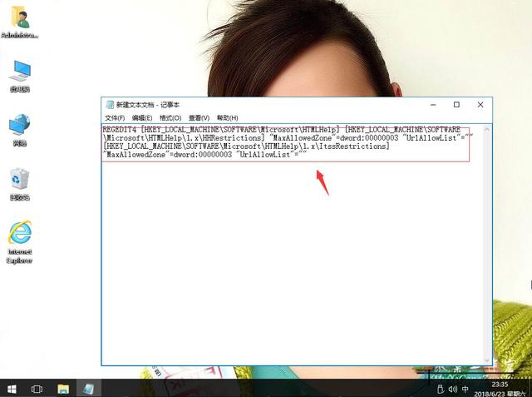Open the 查看(V) View menu
Viewport: 532px width, 397px height.
point(199,118)
